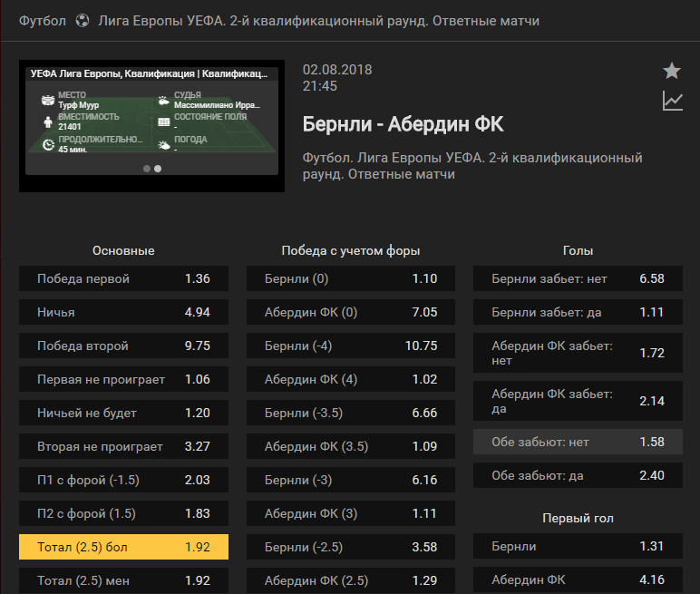Select first goal Бернли 1.31
This screenshot has width=700, height=594.
(578, 546)
